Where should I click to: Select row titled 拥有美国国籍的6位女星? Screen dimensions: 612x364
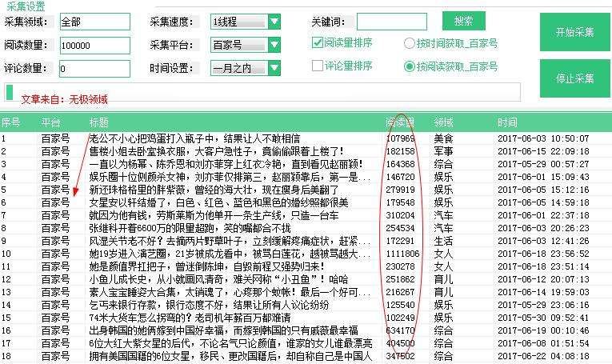306,356
